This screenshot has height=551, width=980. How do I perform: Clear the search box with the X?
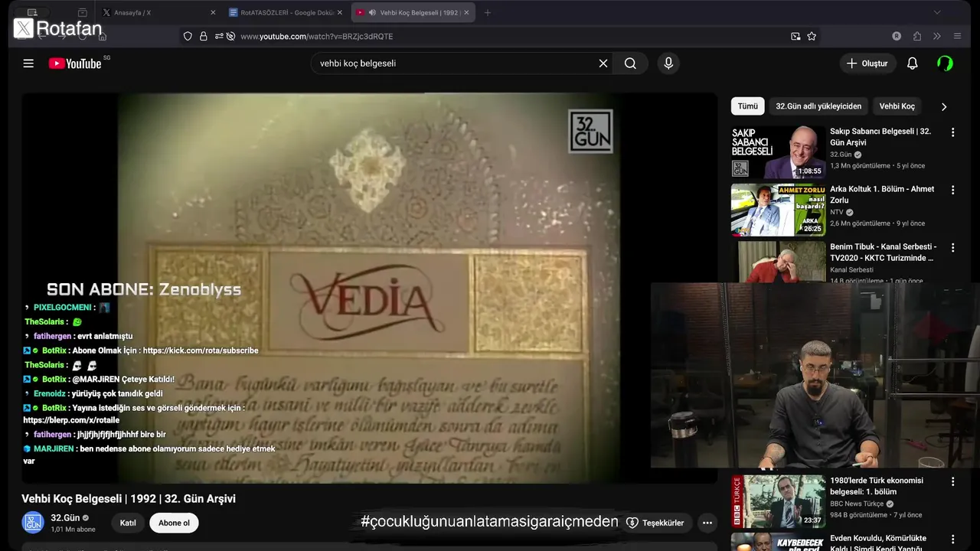pos(603,64)
